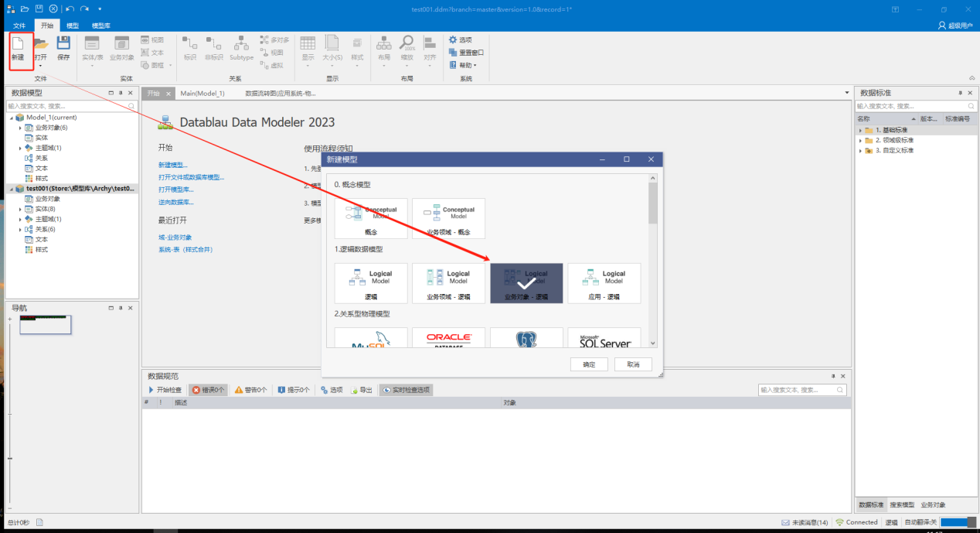Click the 逆向数据库... link
The width and height of the screenshot is (980, 533).
point(175,202)
